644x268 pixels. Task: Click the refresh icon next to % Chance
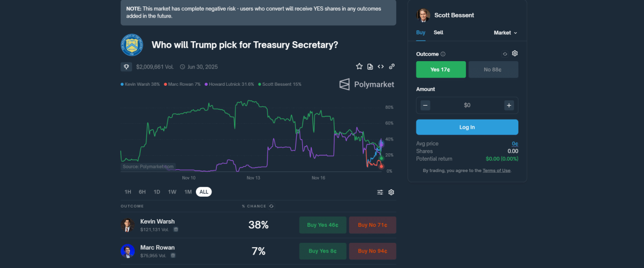click(x=272, y=206)
